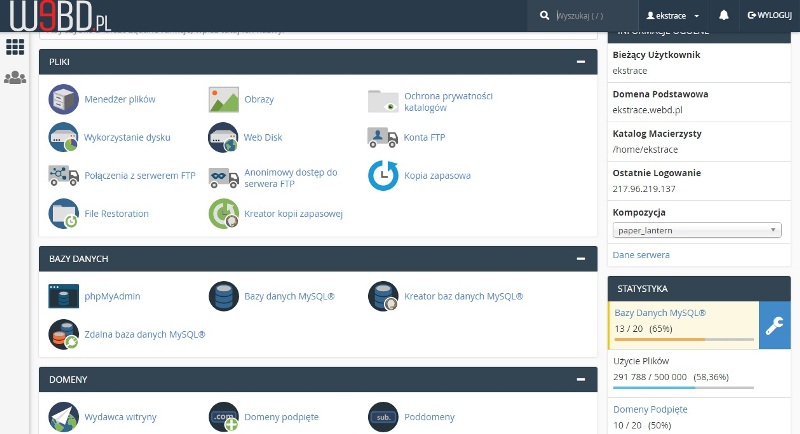
Task: Click the Menedżer plików text link
Action: tap(120, 99)
